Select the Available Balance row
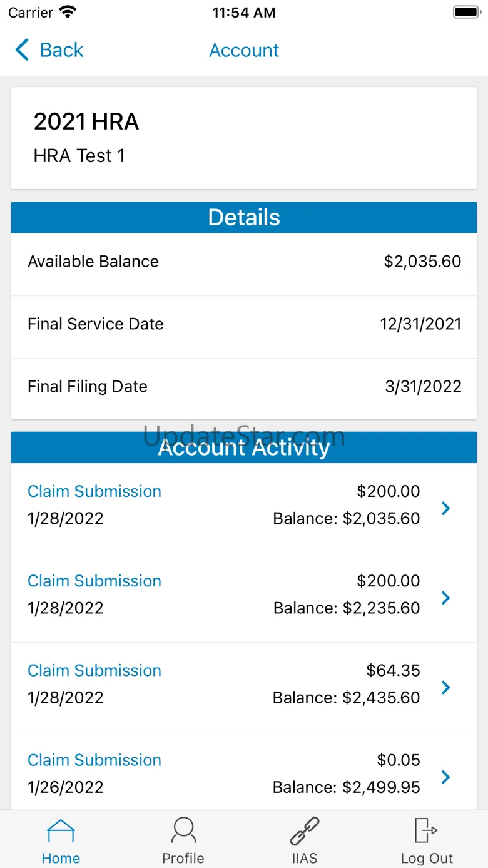The image size is (488, 868). coord(244,262)
